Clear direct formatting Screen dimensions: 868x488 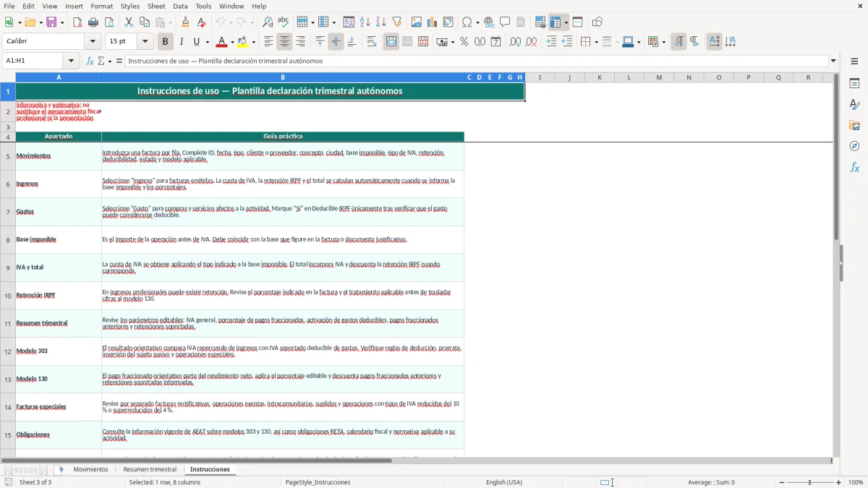(x=201, y=22)
